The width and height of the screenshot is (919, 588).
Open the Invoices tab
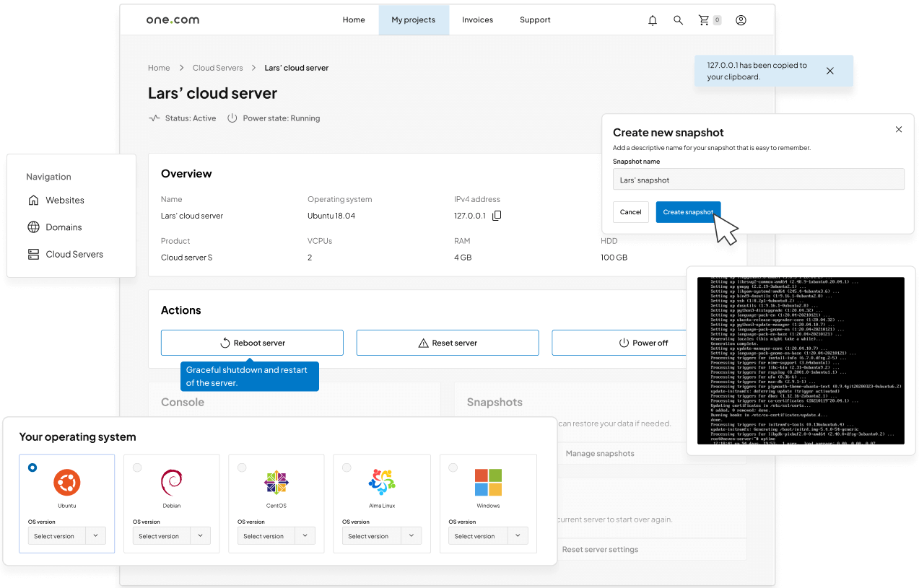pyautogui.click(x=478, y=20)
